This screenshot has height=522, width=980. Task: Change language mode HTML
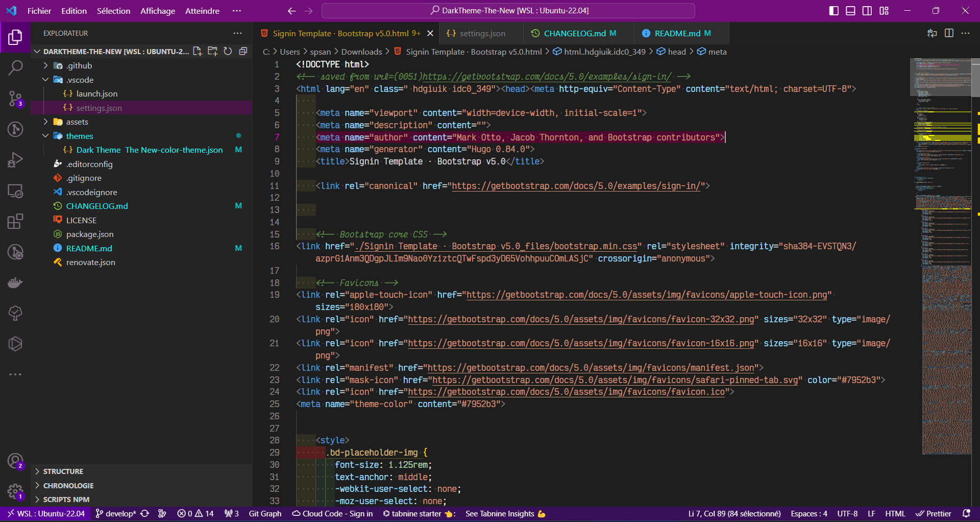[x=895, y=514]
